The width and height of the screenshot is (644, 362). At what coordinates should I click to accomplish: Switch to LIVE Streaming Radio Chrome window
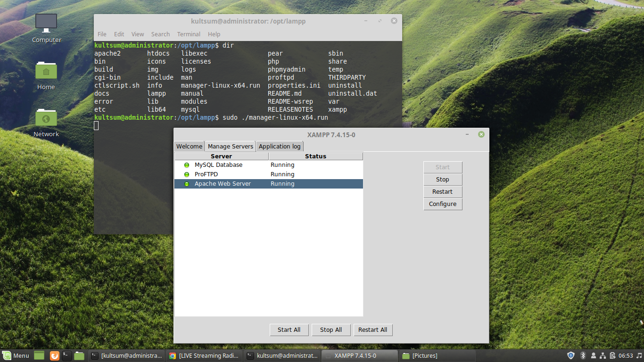[205, 356]
